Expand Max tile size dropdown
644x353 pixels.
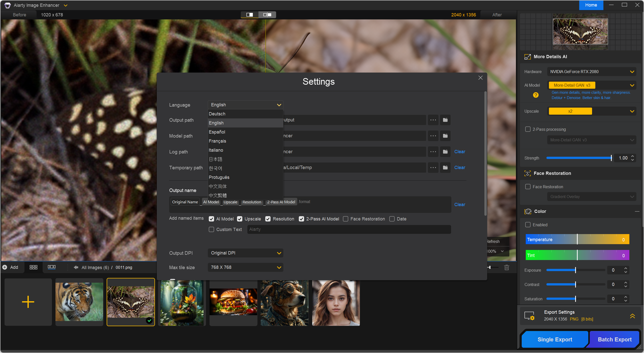pos(245,267)
